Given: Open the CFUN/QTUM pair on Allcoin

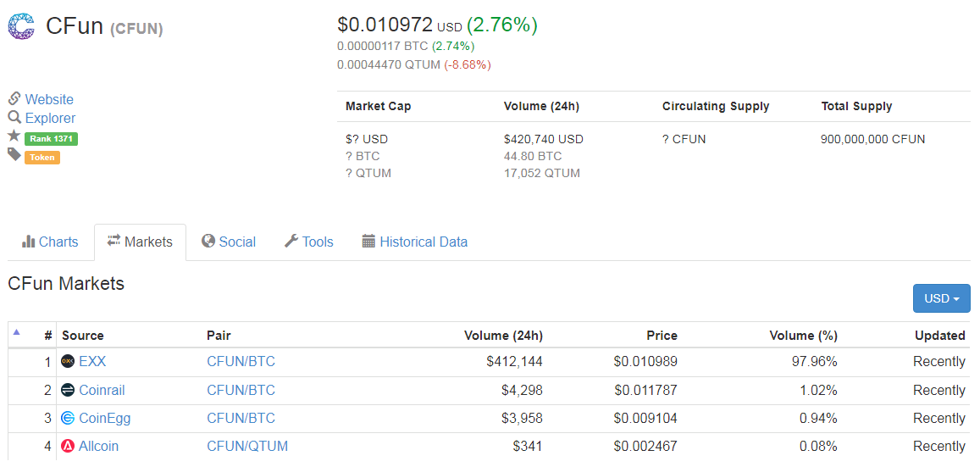Looking at the screenshot, I should (247, 446).
